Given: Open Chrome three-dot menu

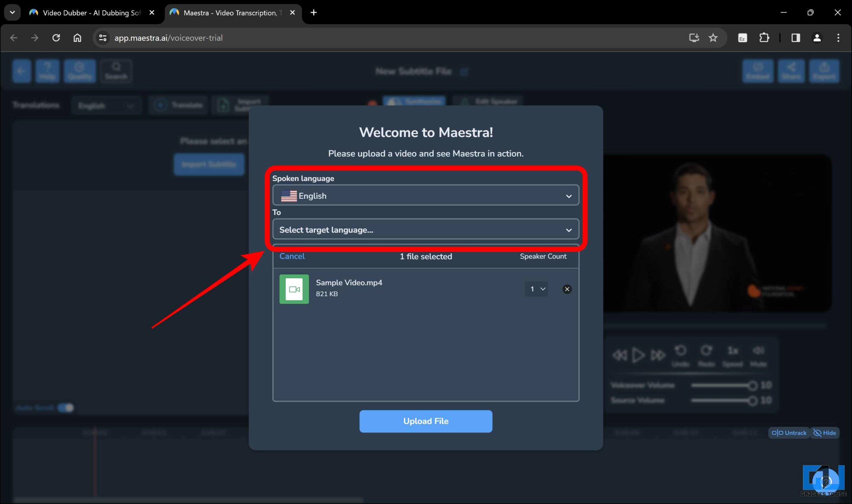Looking at the screenshot, I should [x=838, y=38].
